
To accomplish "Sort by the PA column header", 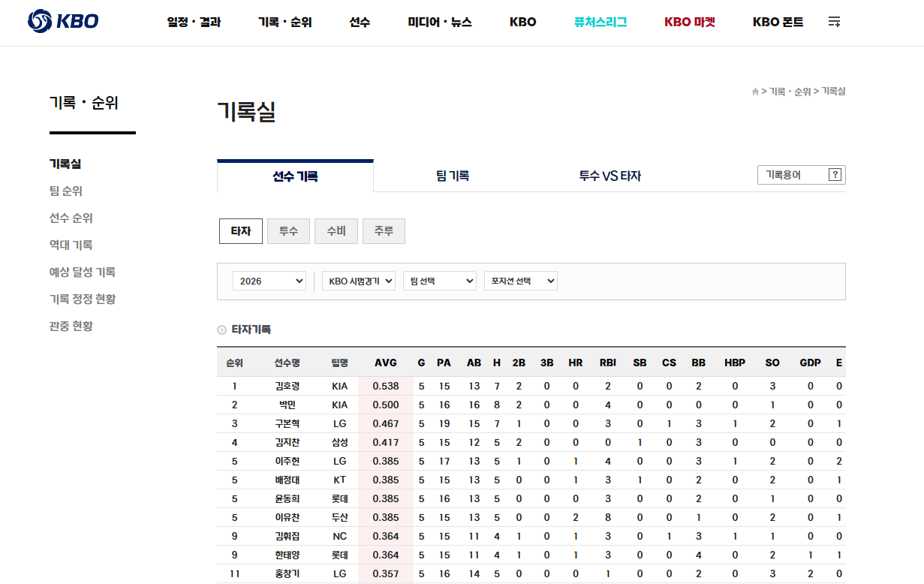I will [x=444, y=363].
